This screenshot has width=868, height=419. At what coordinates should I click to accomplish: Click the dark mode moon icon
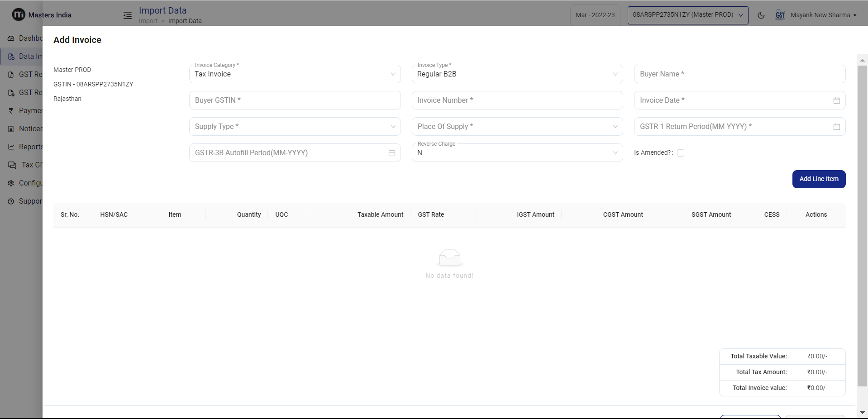tap(761, 15)
